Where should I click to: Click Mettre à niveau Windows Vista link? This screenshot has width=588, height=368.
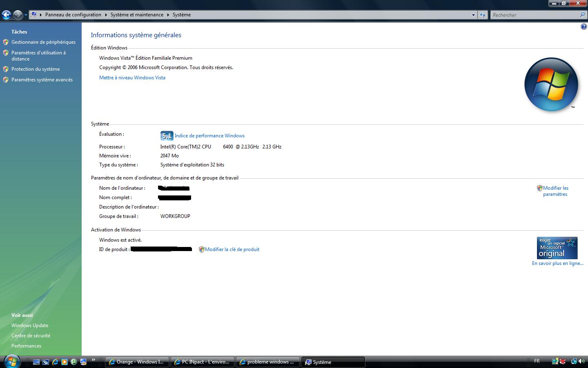pyautogui.click(x=132, y=78)
